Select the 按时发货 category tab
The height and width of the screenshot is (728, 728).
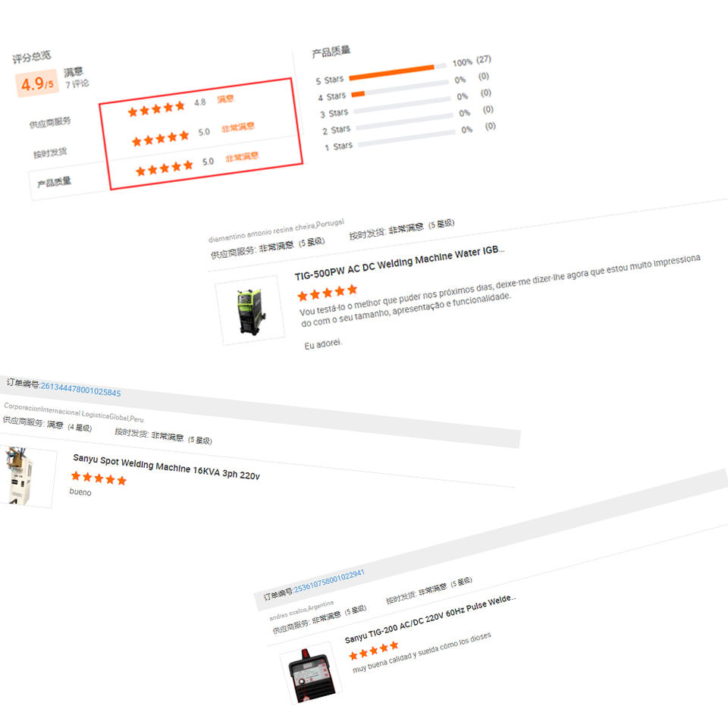(x=50, y=152)
